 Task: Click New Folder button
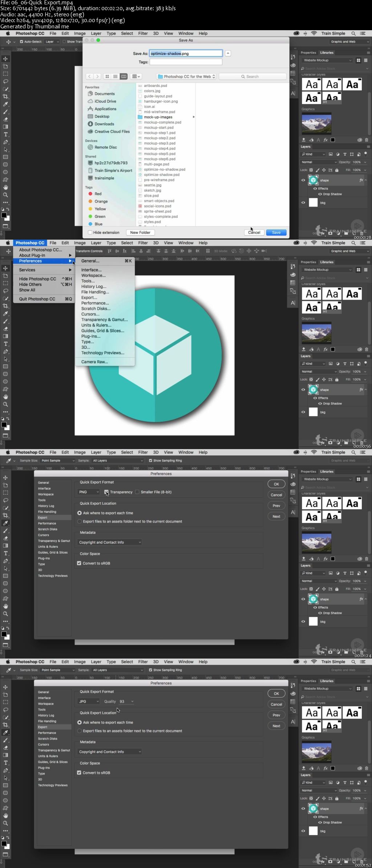(140, 232)
